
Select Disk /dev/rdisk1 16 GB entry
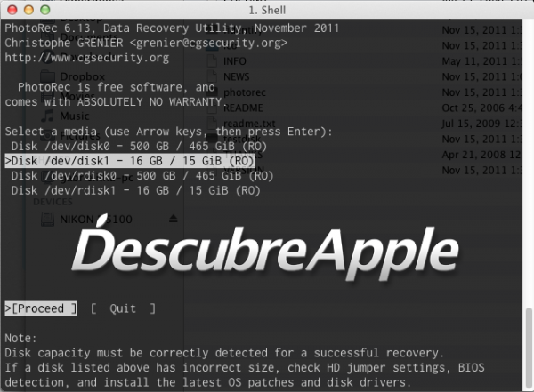pos(135,190)
